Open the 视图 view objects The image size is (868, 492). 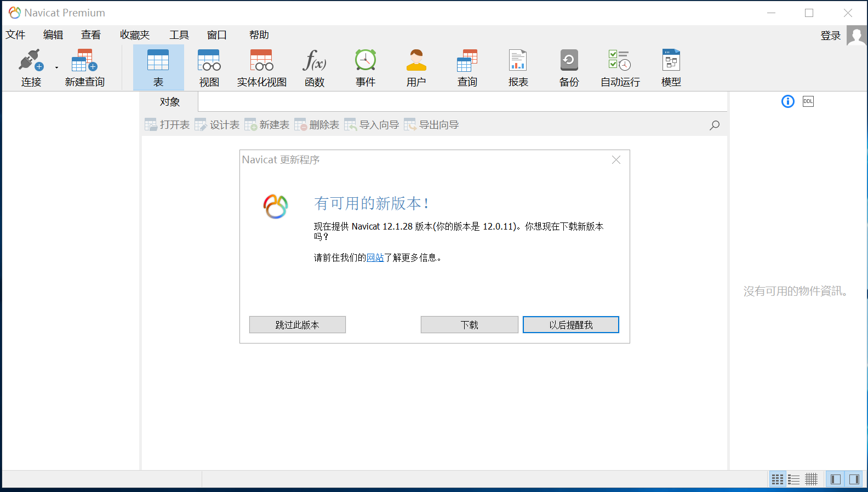(209, 68)
